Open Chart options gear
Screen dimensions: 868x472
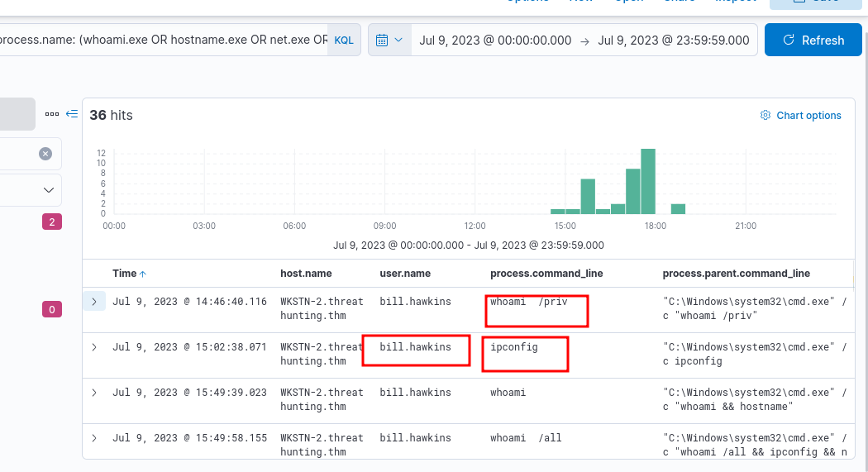coord(800,116)
